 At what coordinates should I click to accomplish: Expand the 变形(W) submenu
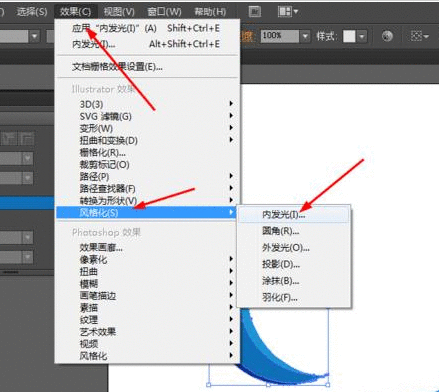click(147, 128)
